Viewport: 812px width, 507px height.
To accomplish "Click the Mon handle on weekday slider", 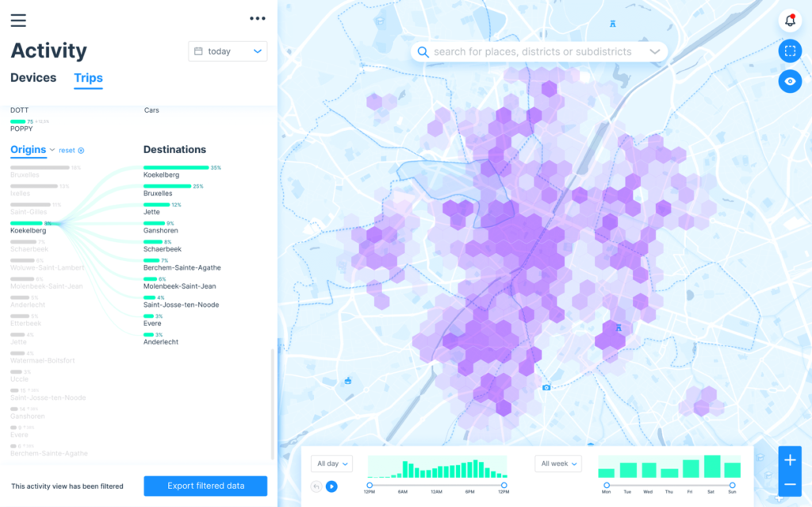I will pos(607,485).
